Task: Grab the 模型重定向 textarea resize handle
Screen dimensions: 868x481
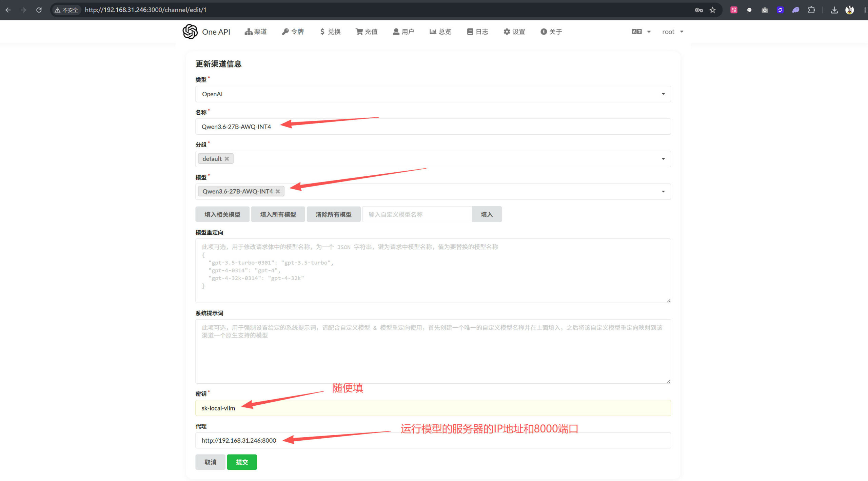Action: (x=668, y=300)
